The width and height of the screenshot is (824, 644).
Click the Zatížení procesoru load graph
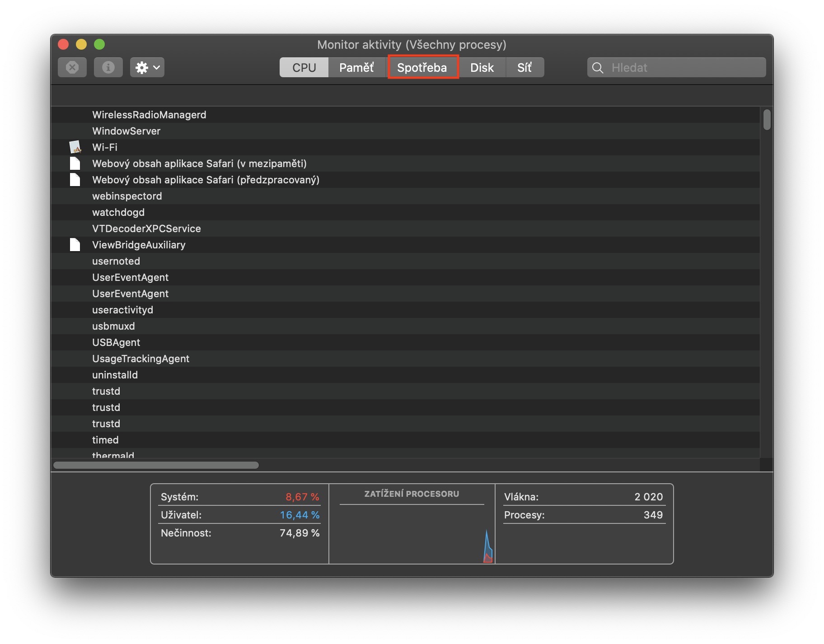pos(412,534)
